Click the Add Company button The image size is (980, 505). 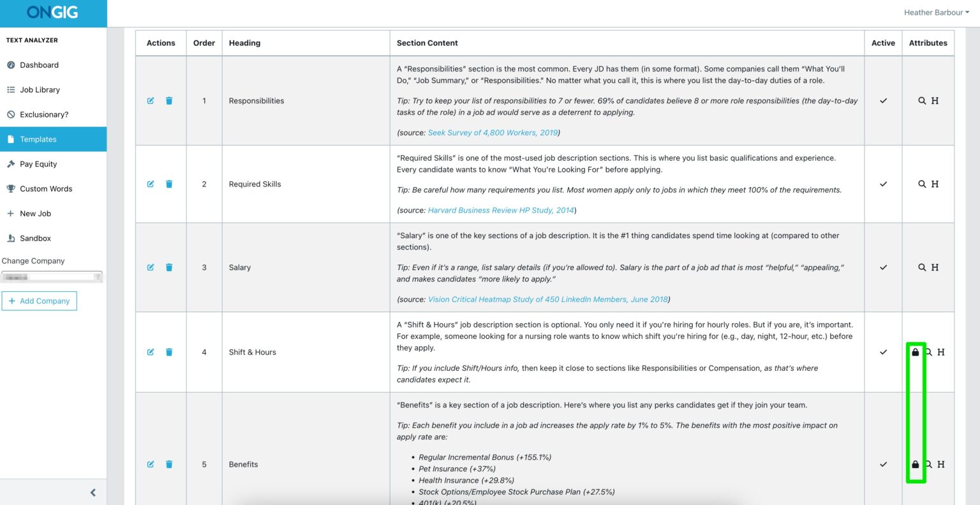40,301
